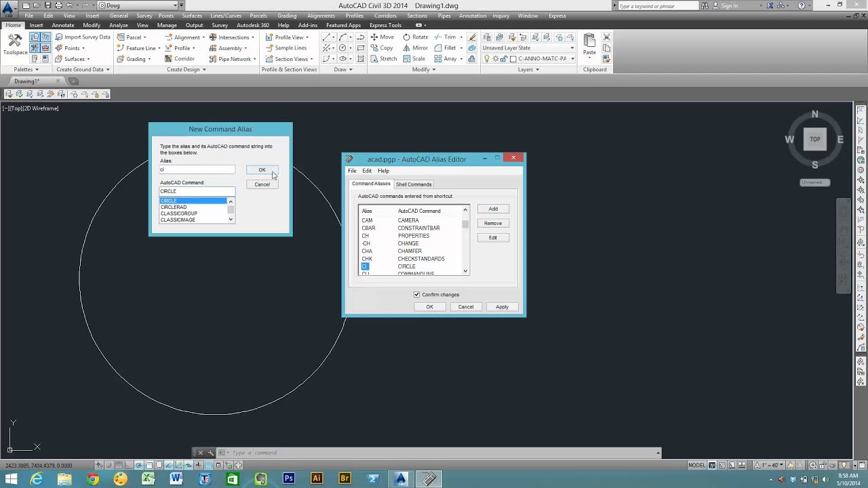Select the Corridor tool in Create Design
The height and width of the screenshot is (488, 868).
(179, 58)
